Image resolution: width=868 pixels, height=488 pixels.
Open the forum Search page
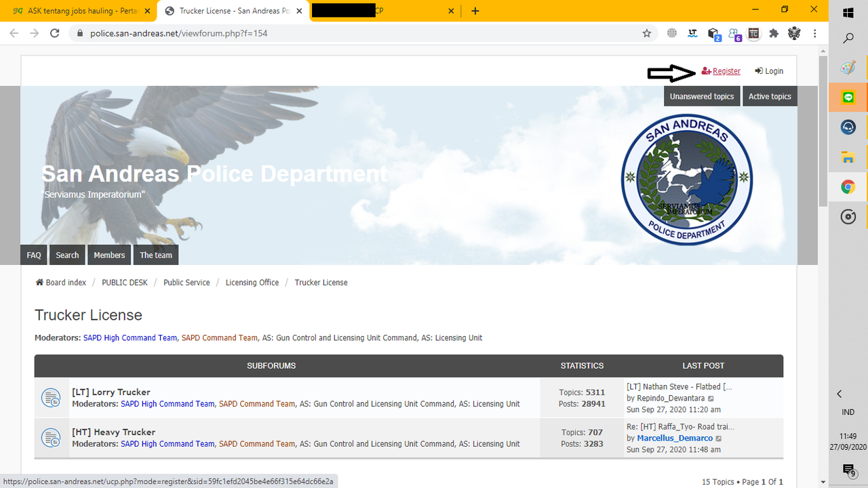point(67,255)
